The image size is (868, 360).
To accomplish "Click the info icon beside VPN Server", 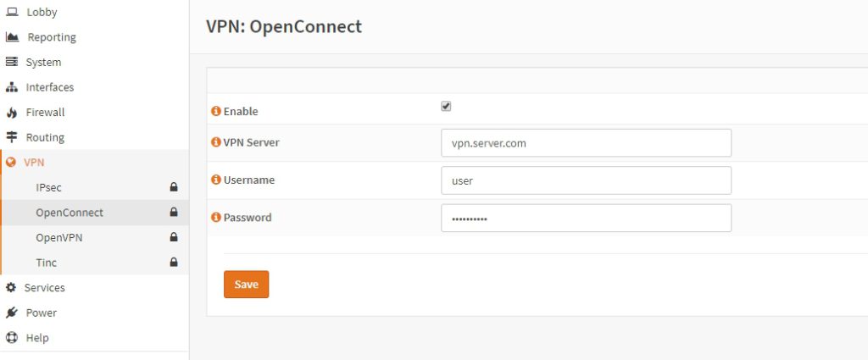I will pyautogui.click(x=216, y=142).
